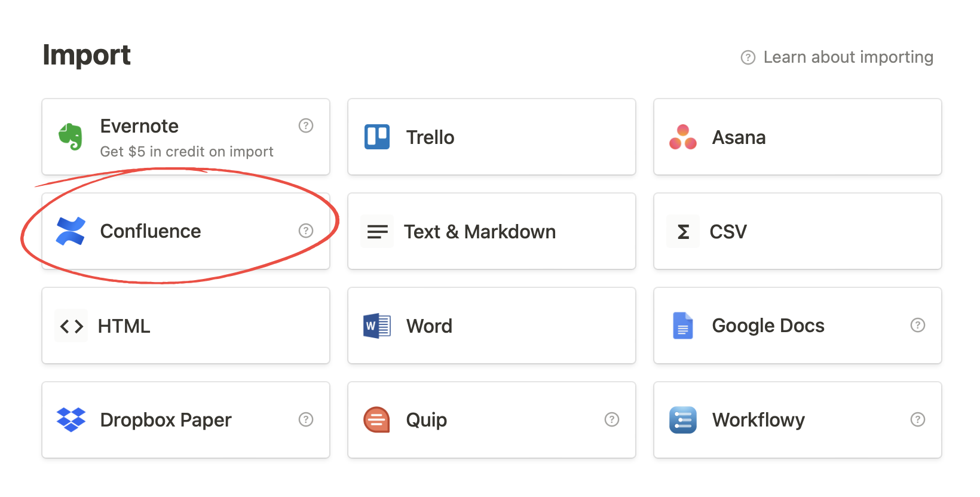Click the Trello board icon
The image size is (980, 497).
tap(377, 137)
